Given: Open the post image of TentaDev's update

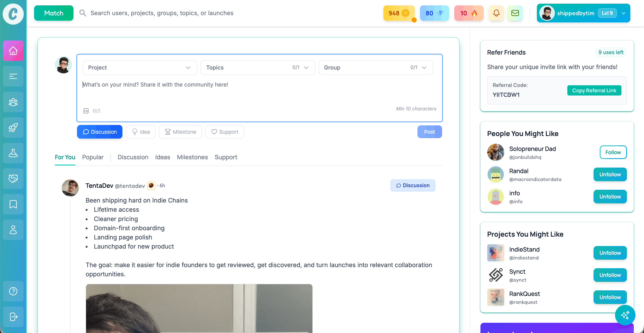Looking at the screenshot, I should [199, 308].
